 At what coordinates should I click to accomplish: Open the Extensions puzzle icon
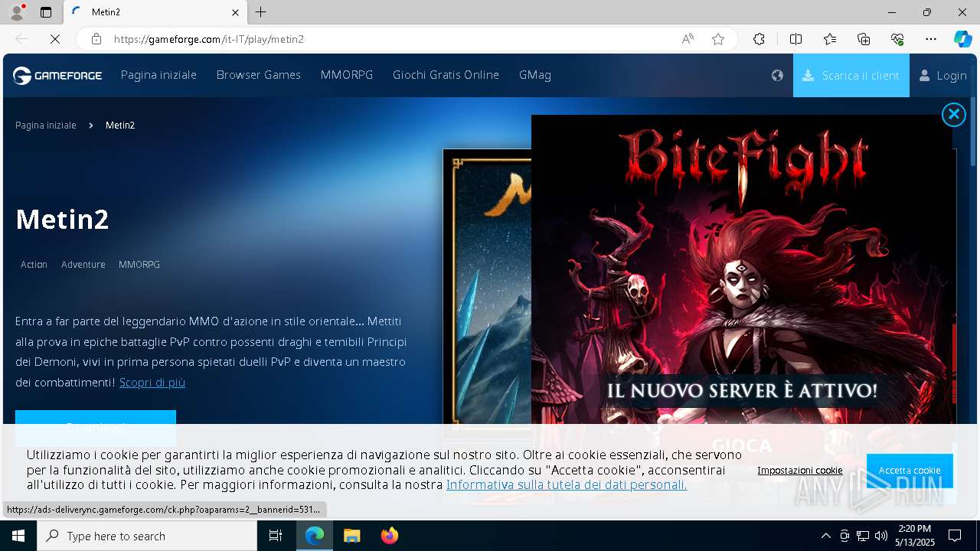coord(759,39)
